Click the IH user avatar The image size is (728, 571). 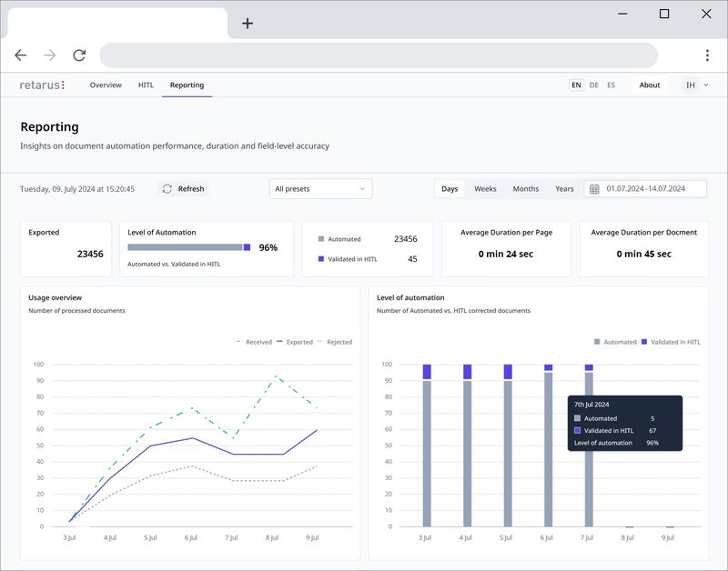(x=691, y=85)
